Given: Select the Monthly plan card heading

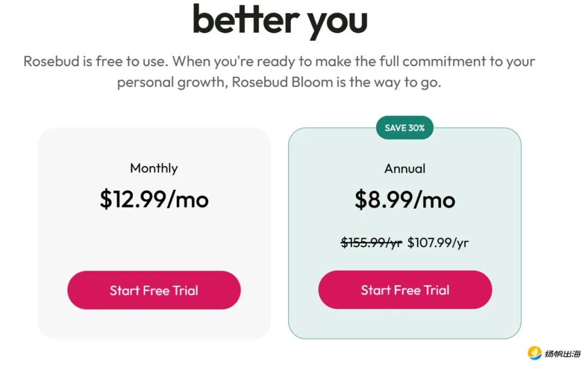Looking at the screenshot, I should [x=154, y=168].
